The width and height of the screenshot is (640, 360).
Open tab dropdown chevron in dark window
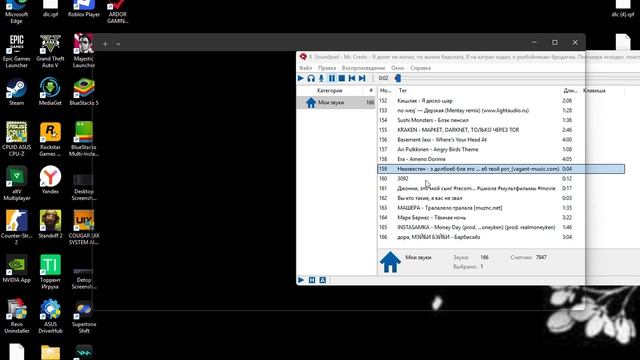point(118,44)
